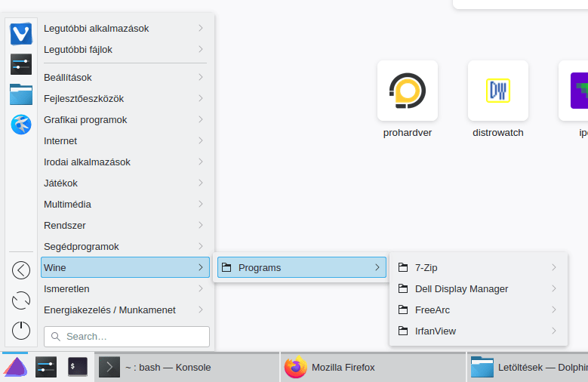The width and height of the screenshot is (588, 382).
Task: Launch Vivaldi browser from favorites sidebar
Action: [x=21, y=34]
